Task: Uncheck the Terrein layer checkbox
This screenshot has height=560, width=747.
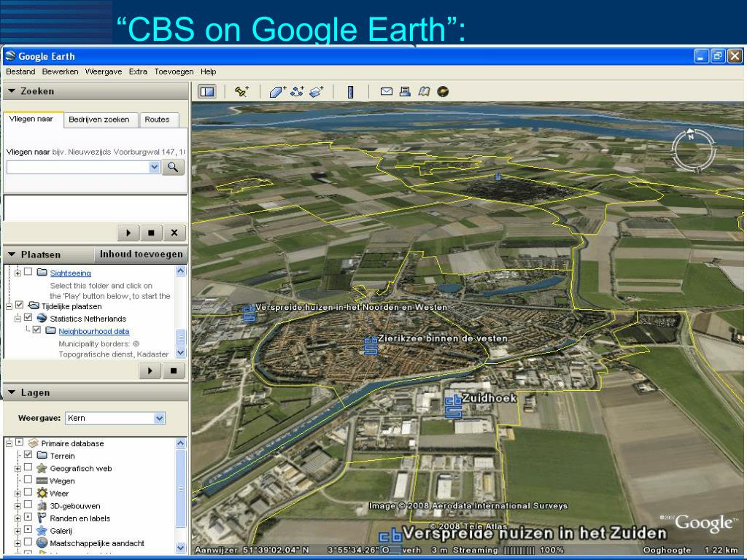Action: tap(28, 455)
